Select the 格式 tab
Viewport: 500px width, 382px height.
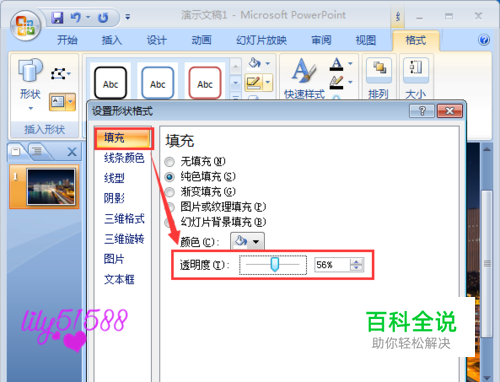(416, 40)
